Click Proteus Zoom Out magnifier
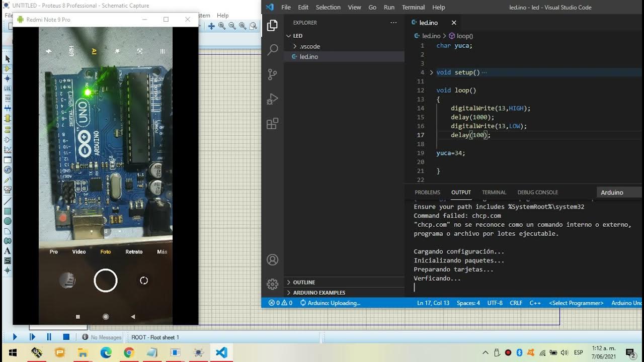The width and height of the screenshot is (644, 362). click(x=232, y=26)
